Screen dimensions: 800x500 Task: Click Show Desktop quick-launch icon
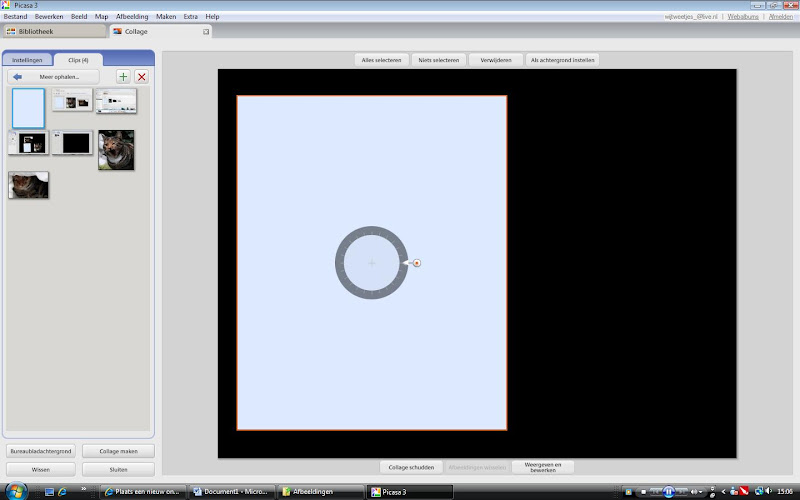[49, 492]
